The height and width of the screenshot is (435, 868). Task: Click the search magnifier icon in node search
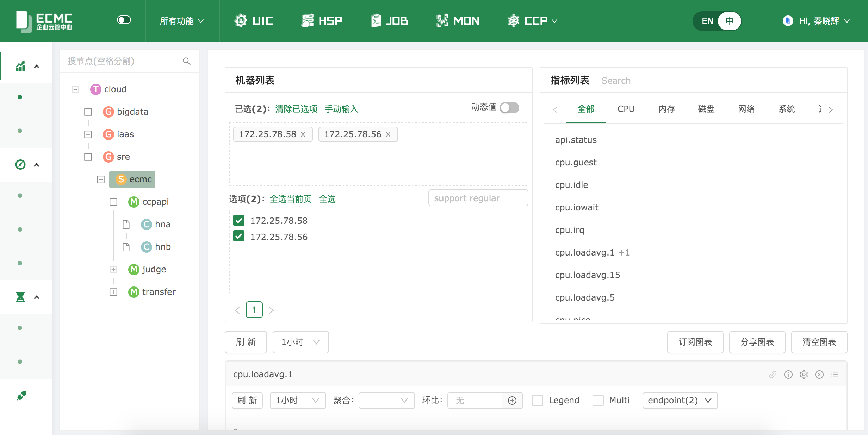point(187,61)
